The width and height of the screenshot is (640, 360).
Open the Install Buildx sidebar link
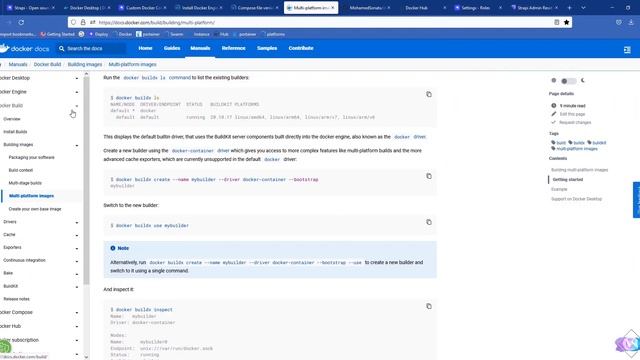pyautogui.click(x=16, y=132)
